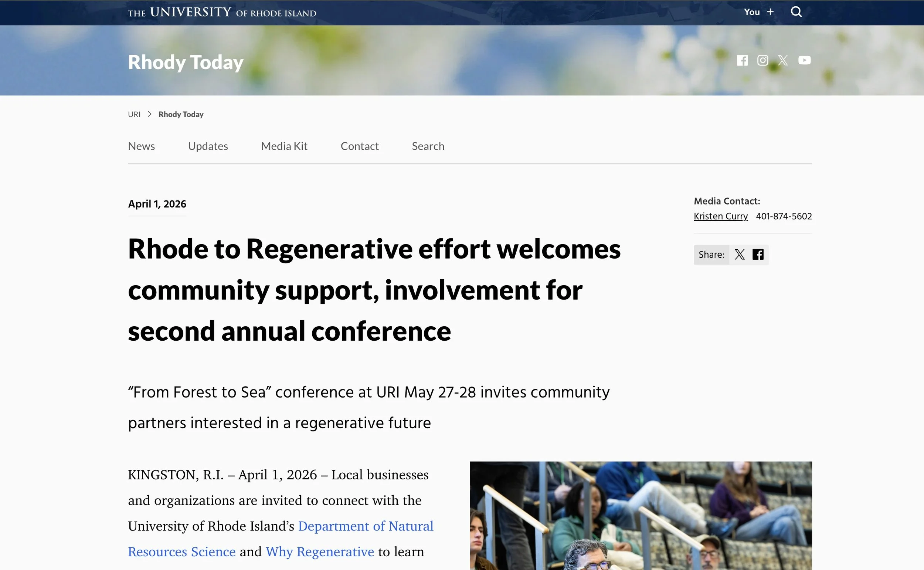This screenshot has width=924, height=570.
Task: Click the conference audience photo
Action: click(x=641, y=516)
